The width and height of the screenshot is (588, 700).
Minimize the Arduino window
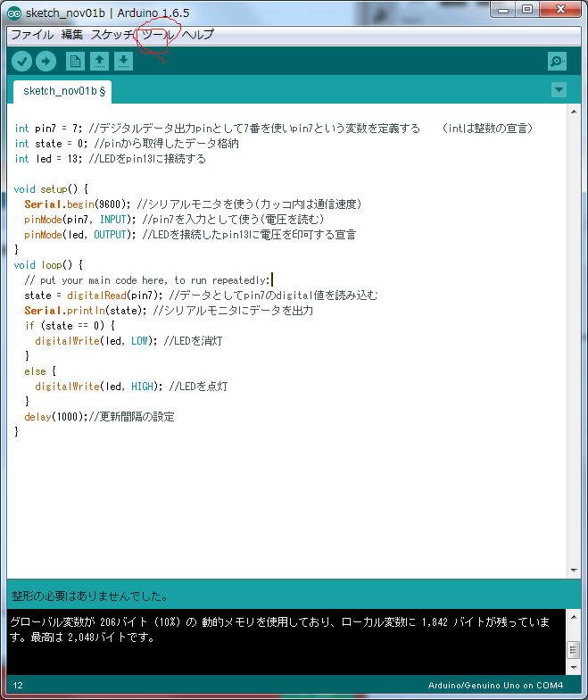[503, 10]
